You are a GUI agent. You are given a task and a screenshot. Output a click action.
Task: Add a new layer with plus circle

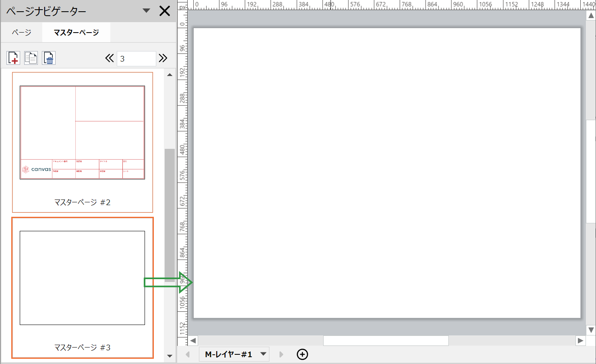pos(302,354)
